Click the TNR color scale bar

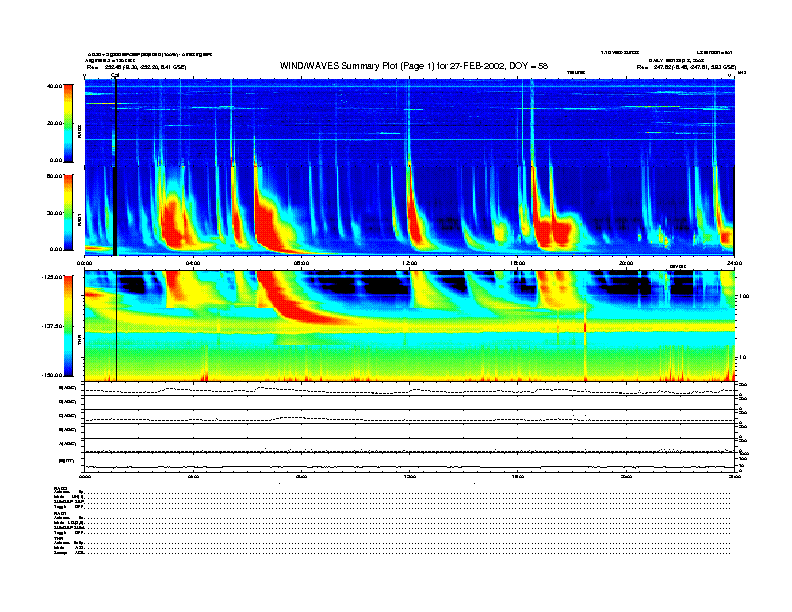coord(68,326)
